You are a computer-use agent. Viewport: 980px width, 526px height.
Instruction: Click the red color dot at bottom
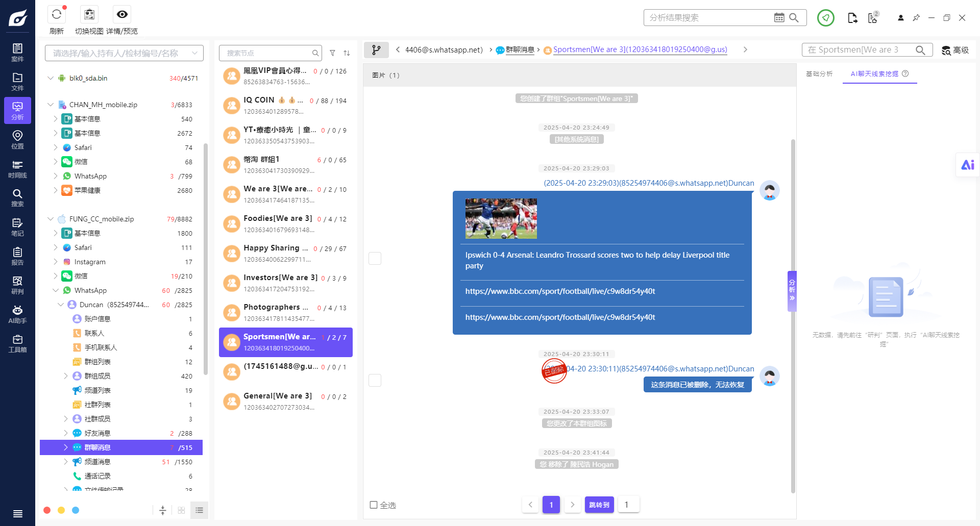pos(47,510)
